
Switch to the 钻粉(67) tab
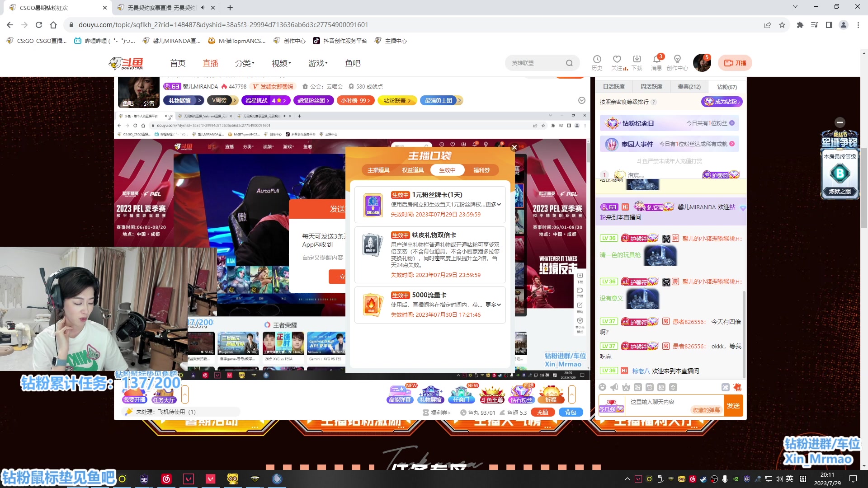(x=727, y=87)
